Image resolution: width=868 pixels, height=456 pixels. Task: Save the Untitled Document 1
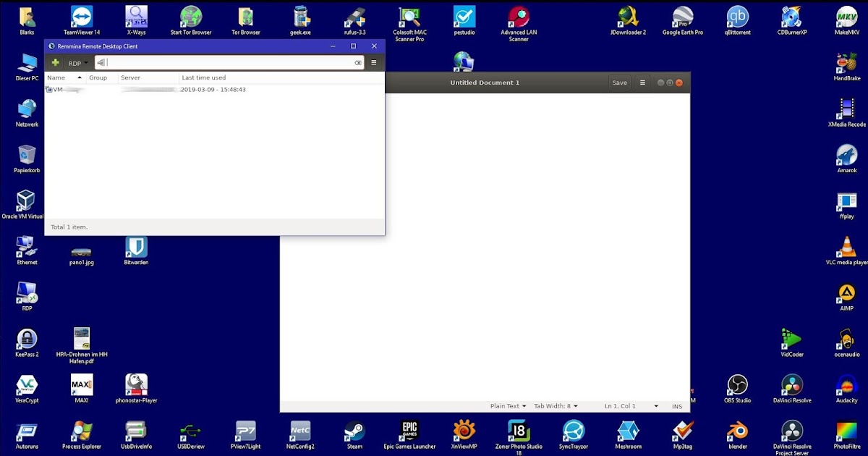(619, 83)
